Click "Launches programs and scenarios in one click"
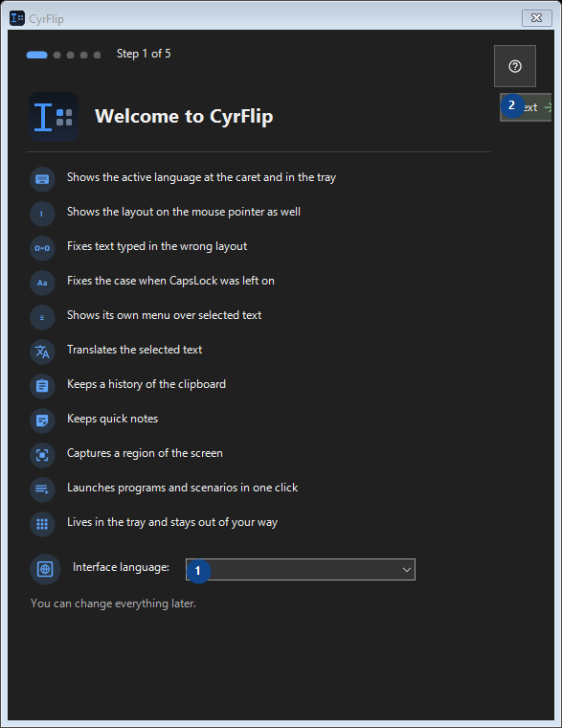 (x=182, y=488)
